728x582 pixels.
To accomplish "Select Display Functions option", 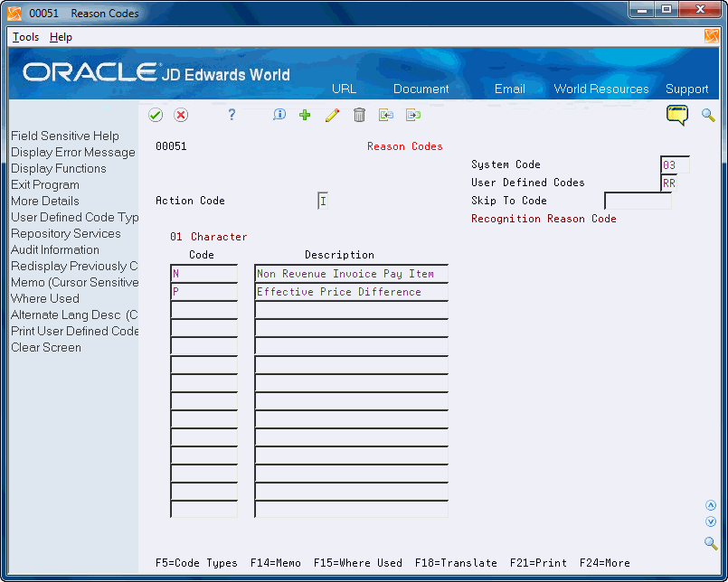I will coord(59,168).
